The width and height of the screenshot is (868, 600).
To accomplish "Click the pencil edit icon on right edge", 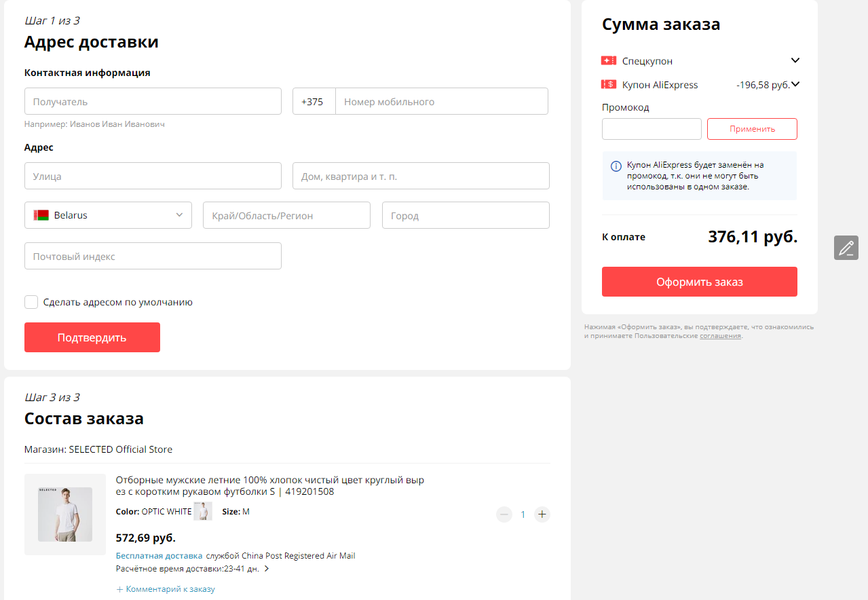I will pyautogui.click(x=846, y=248).
